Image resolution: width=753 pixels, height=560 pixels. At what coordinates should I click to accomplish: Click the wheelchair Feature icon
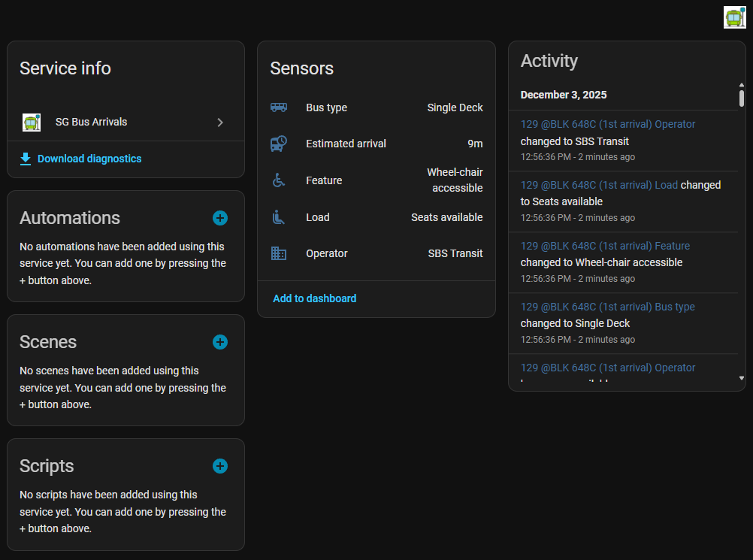pos(279,180)
